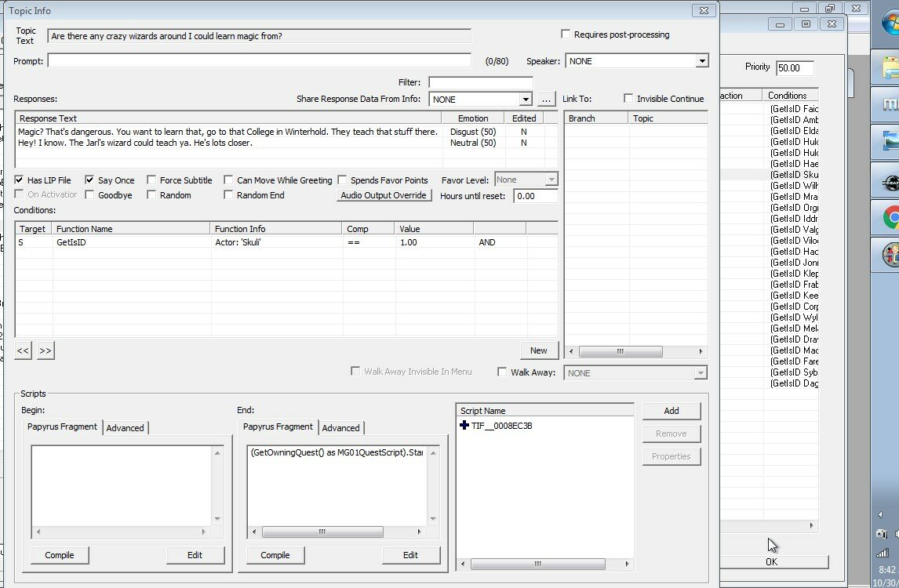Click Priority field in background window
Viewport: 899px width, 588px height.
pyautogui.click(x=795, y=67)
